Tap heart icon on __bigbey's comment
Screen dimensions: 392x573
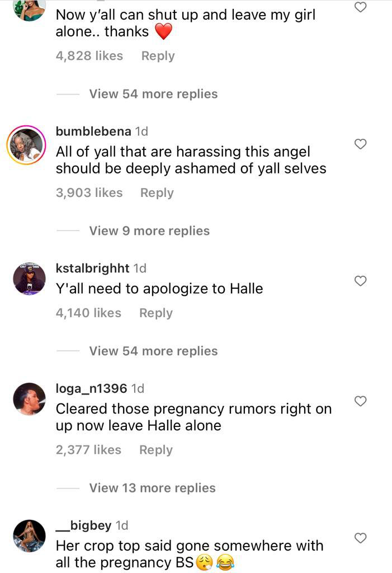coord(361,538)
